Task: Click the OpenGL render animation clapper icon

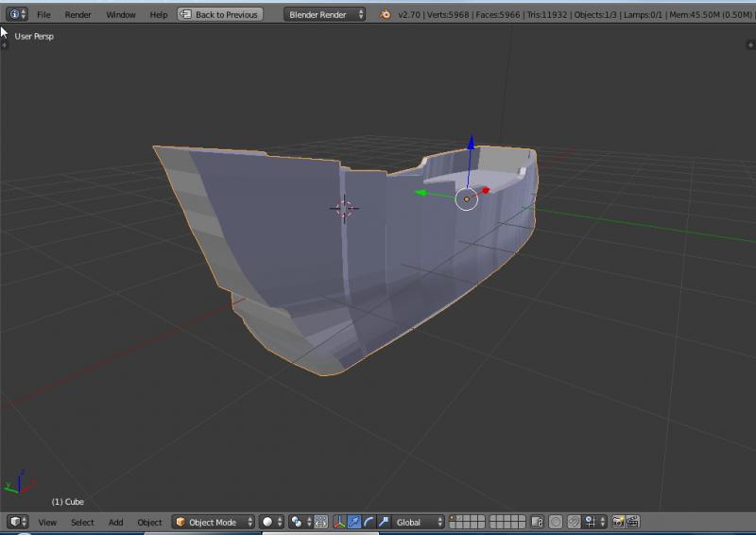Action: (632, 522)
